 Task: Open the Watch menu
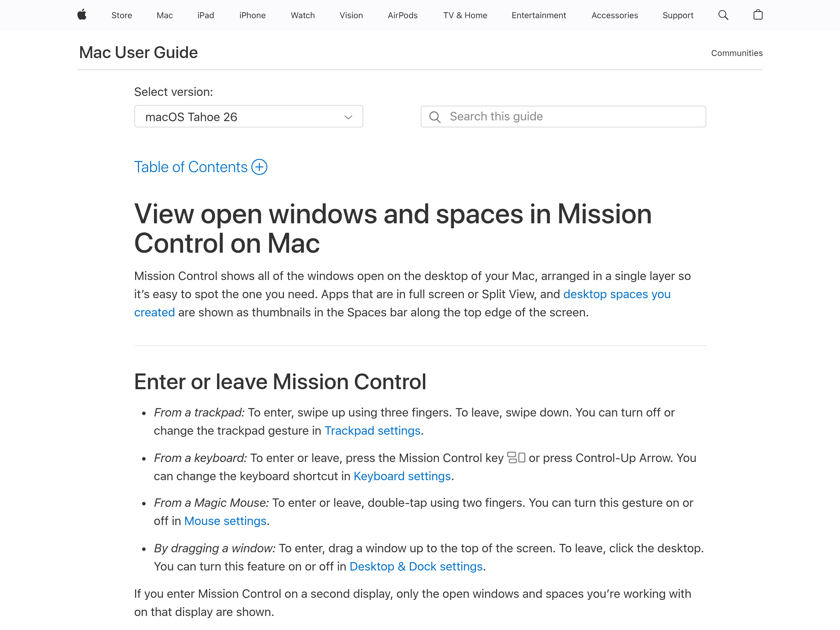[x=303, y=15]
